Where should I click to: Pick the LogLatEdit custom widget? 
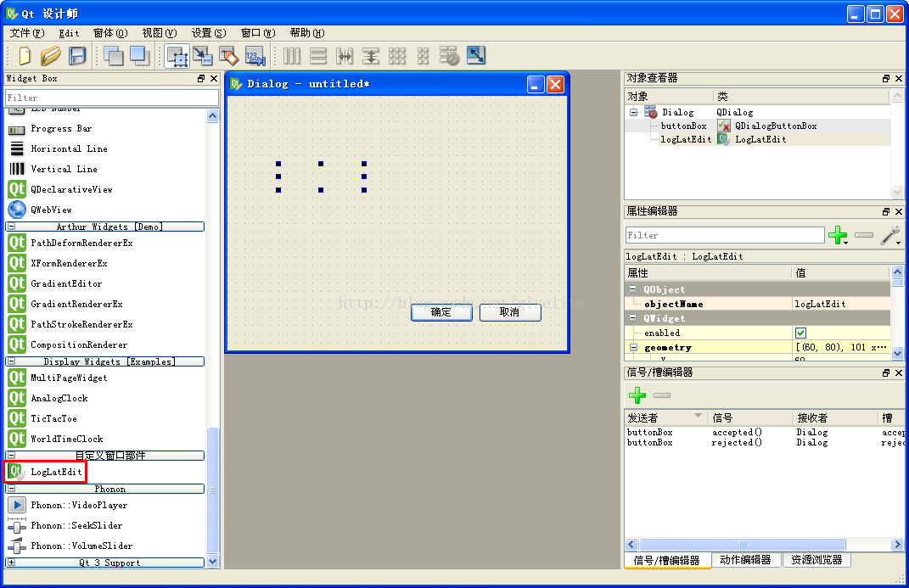tap(56, 471)
